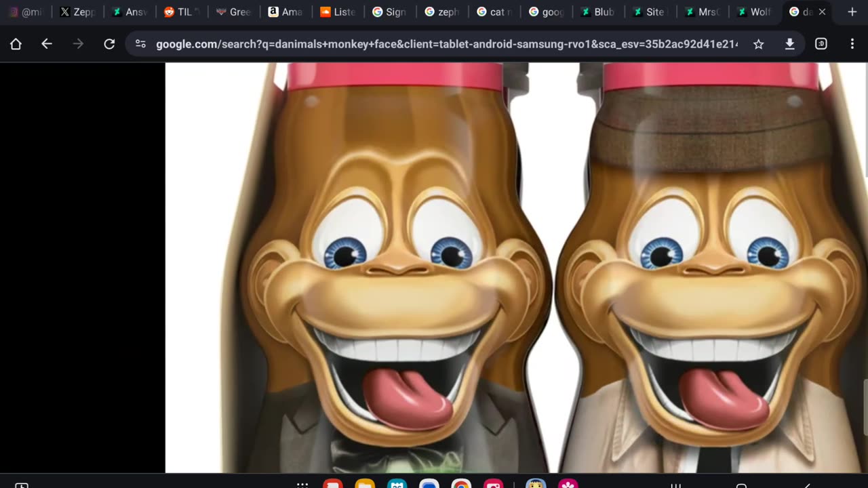The height and width of the screenshot is (488, 868).
Task: Open the tab switcher button
Action: tap(821, 44)
